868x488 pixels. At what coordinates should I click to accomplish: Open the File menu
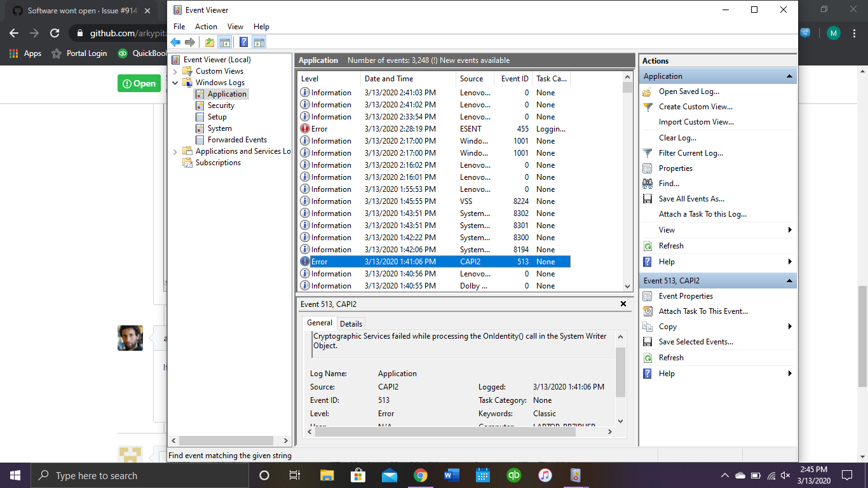tap(179, 27)
